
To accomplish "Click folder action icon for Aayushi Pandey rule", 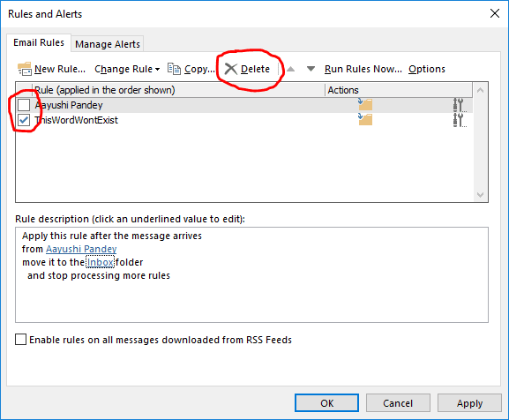I will click(365, 104).
